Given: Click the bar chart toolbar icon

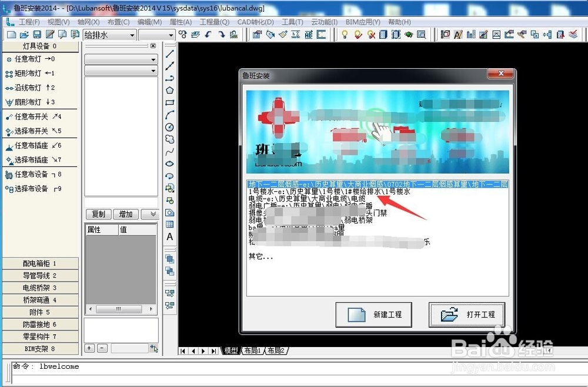Looking at the screenshot, I should pyautogui.click(x=470, y=35).
